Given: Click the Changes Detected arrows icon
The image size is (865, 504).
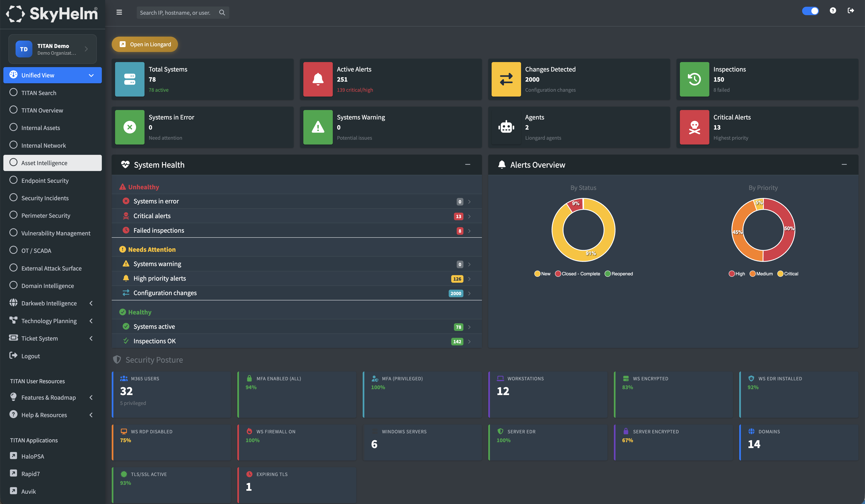Looking at the screenshot, I should pos(506,79).
